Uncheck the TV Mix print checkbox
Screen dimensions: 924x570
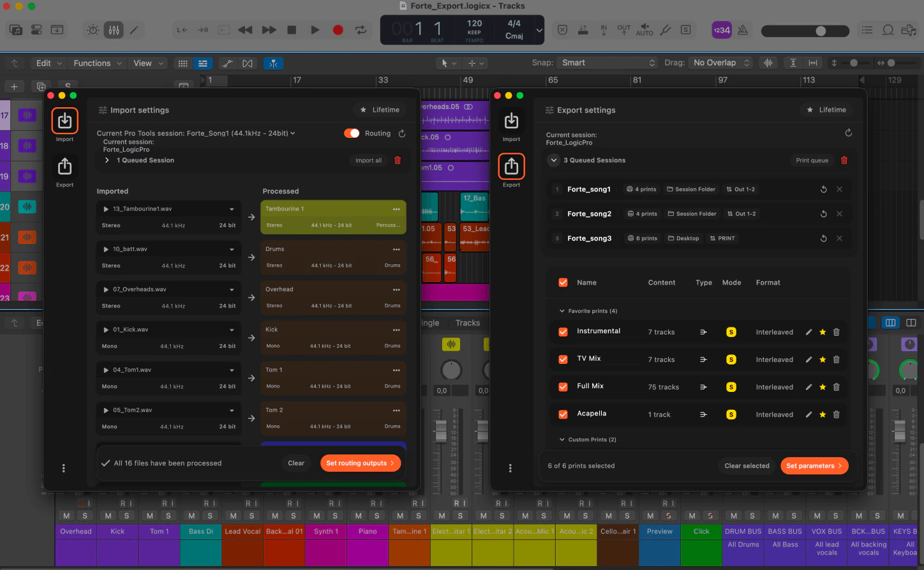[x=563, y=359]
